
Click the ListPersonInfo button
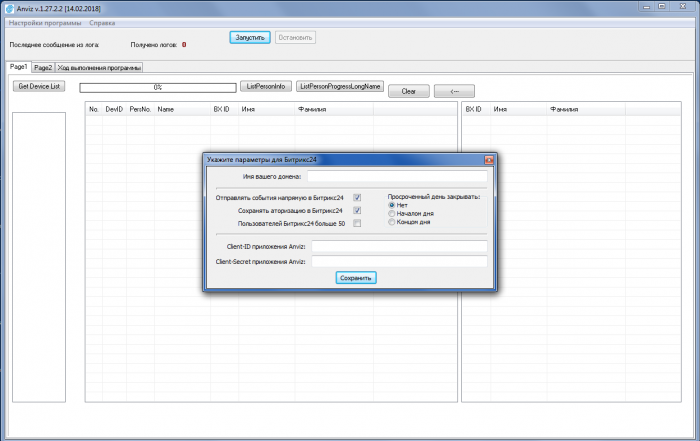click(266, 86)
